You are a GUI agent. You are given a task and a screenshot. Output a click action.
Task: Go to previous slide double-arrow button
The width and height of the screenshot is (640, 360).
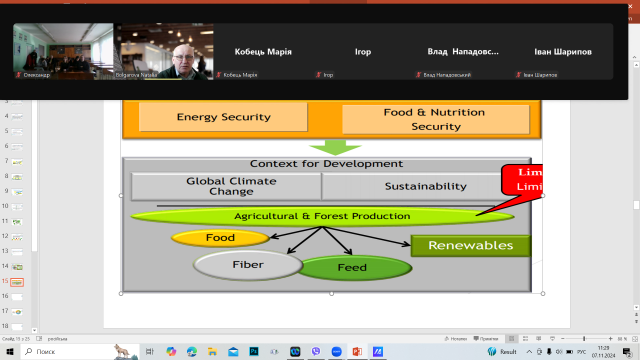pyautogui.click(x=636, y=315)
